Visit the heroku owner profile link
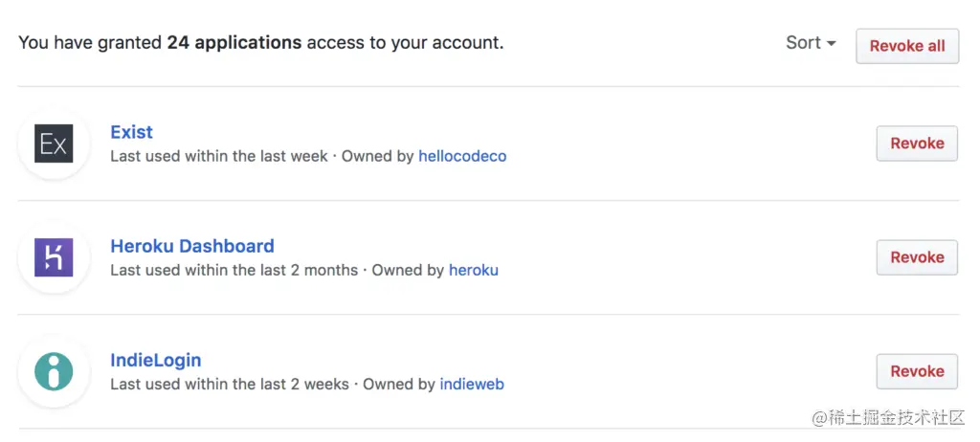Image resolution: width=980 pixels, height=442 pixels. point(474,270)
